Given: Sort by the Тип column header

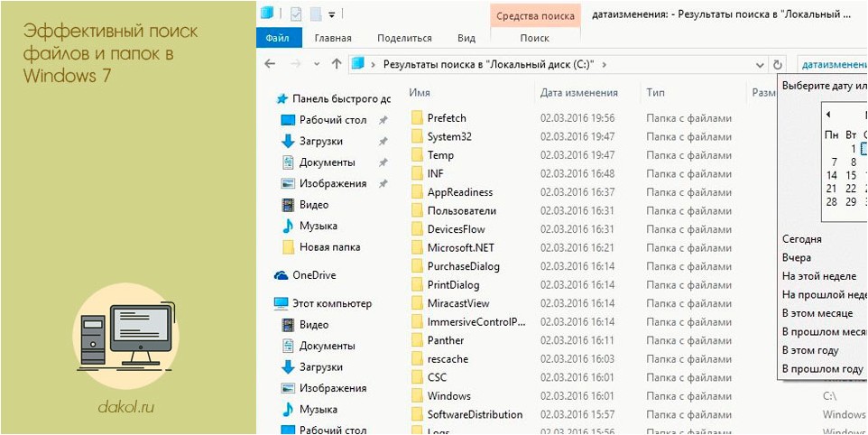Looking at the screenshot, I should (655, 93).
